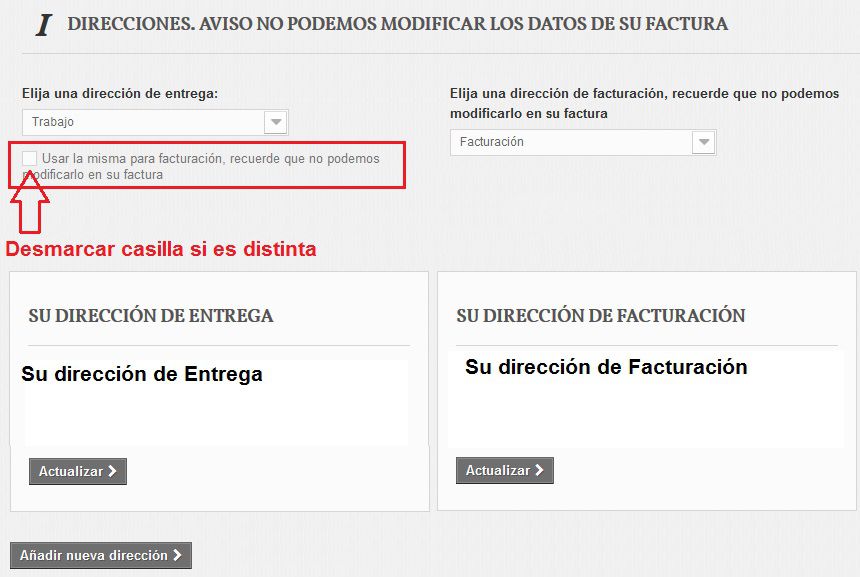Viewport: 860px width, 577px height.
Task: Click the "SU DIRECCIÓN DE ENTREGA" panel heading
Action: (x=151, y=316)
